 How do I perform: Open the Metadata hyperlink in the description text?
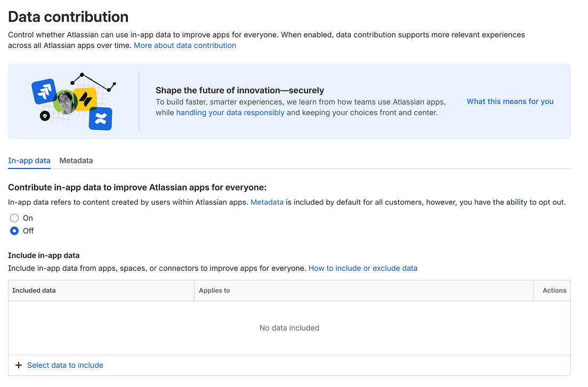click(x=267, y=202)
